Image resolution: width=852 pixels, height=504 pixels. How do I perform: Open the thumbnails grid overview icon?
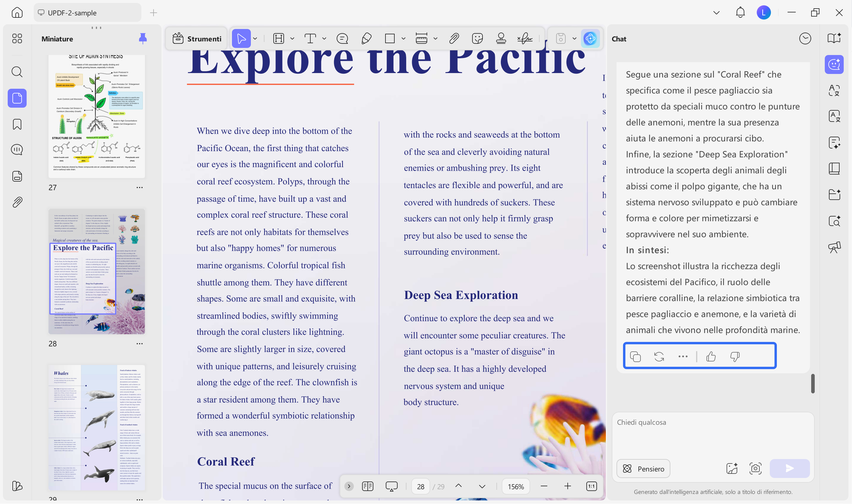(17, 38)
